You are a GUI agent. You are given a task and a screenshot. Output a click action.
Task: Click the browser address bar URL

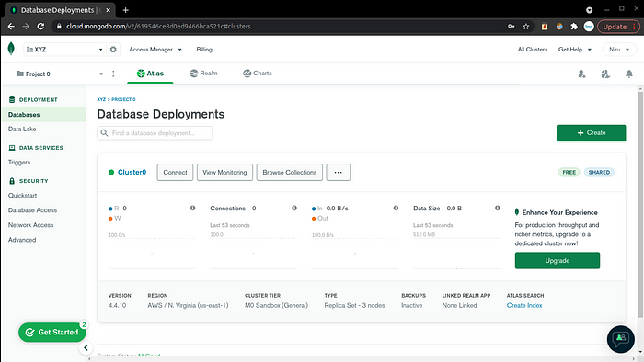click(x=158, y=27)
